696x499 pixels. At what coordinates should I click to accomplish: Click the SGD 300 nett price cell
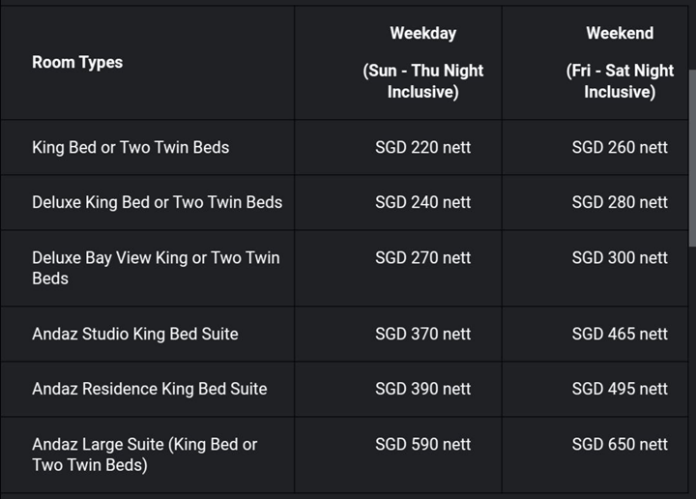tap(620, 258)
